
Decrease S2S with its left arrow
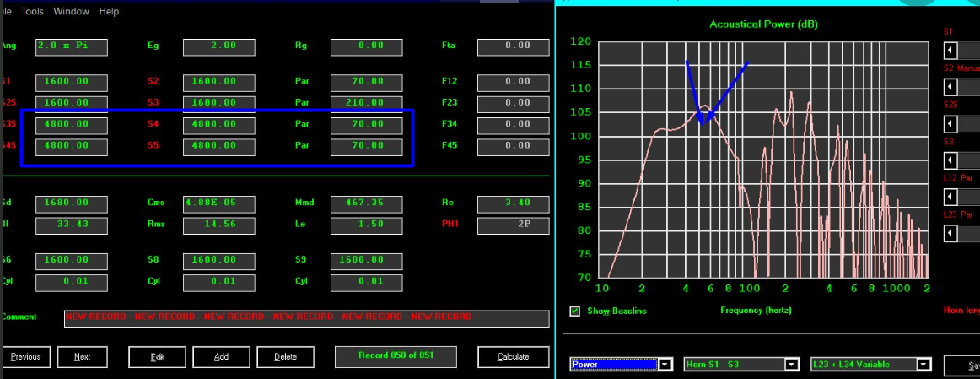click(x=950, y=124)
